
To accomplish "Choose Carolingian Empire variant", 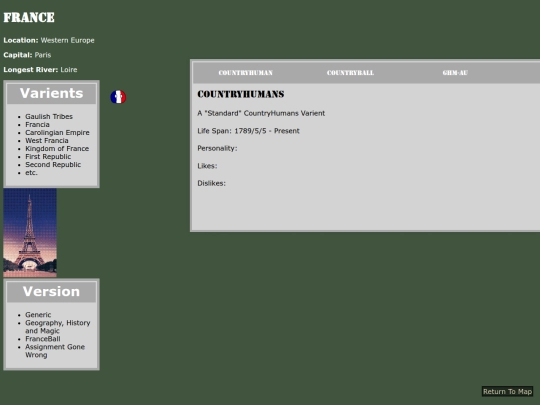I will [x=57, y=133].
